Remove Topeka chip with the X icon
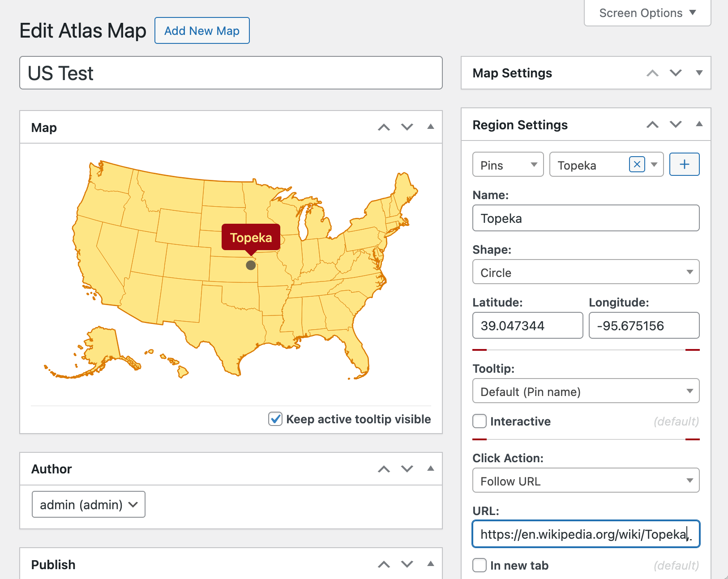Viewport: 728px width, 579px height. tap(636, 164)
